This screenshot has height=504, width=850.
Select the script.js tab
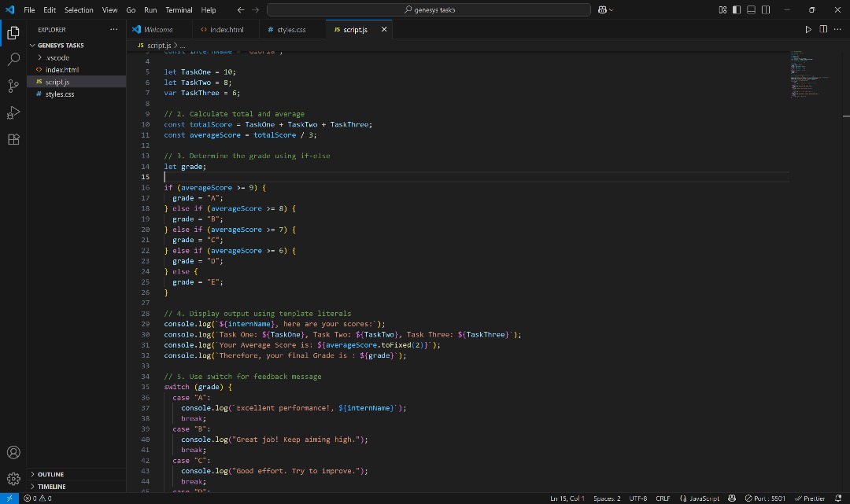pos(355,30)
